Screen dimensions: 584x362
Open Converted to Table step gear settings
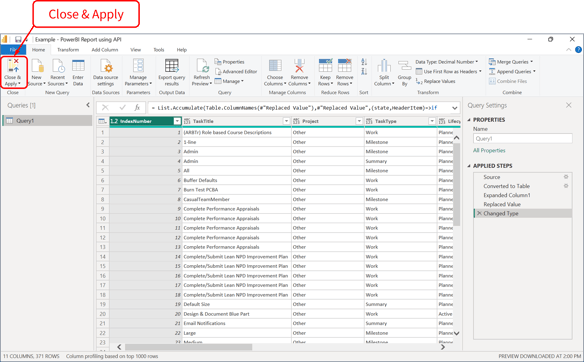(x=566, y=186)
